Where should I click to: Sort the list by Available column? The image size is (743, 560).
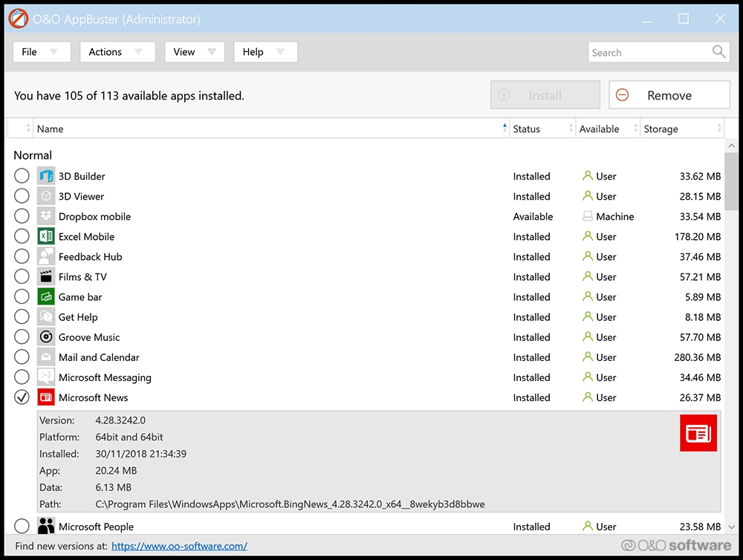pos(608,129)
